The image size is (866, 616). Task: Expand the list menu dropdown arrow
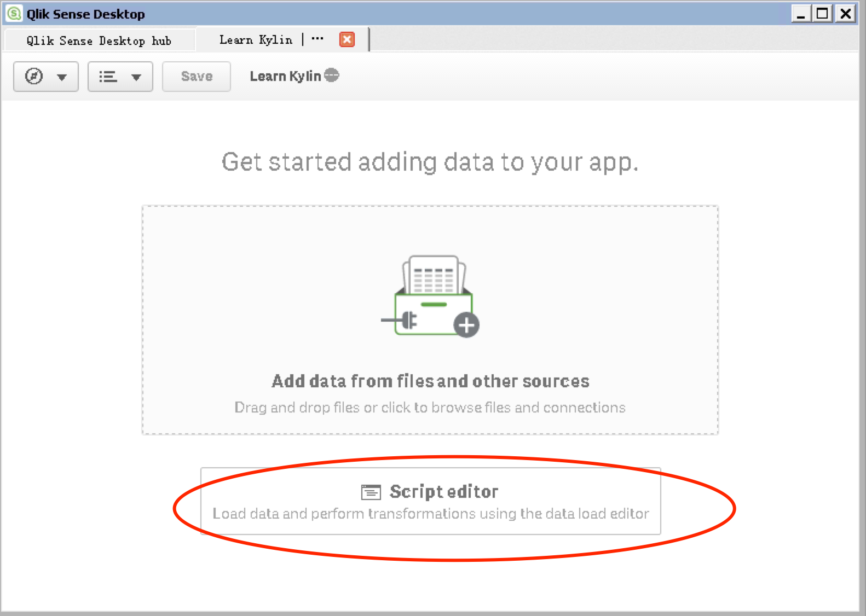tap(136, 77)
